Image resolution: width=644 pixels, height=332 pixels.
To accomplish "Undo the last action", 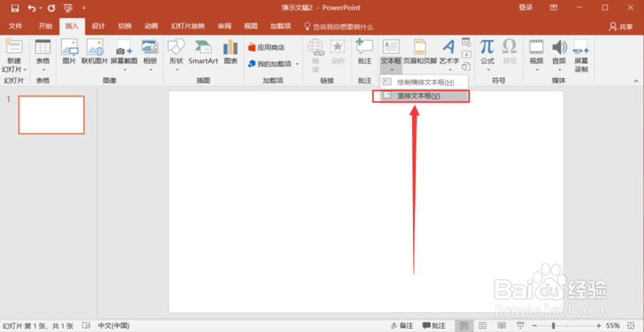I will pyautogui.click(x=32, y=8).
